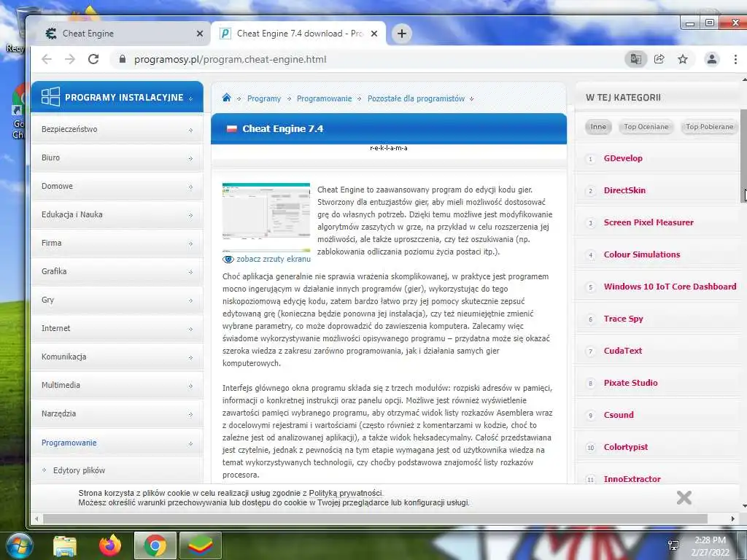747x560 pixels.
Task: Open the Google Translate icon in address bar
Action: point(636,59)
